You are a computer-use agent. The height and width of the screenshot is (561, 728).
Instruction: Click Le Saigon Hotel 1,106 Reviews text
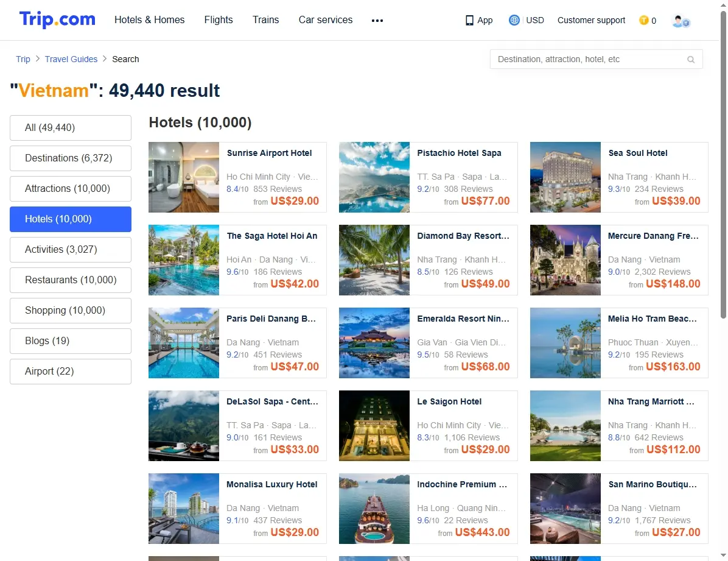[x=472, y=437]
